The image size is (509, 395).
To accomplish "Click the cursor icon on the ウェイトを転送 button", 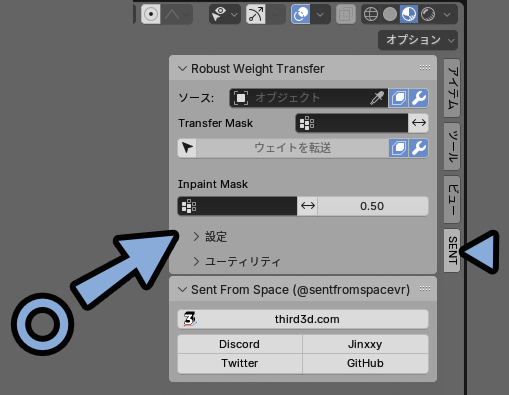I will coord(187,148).
